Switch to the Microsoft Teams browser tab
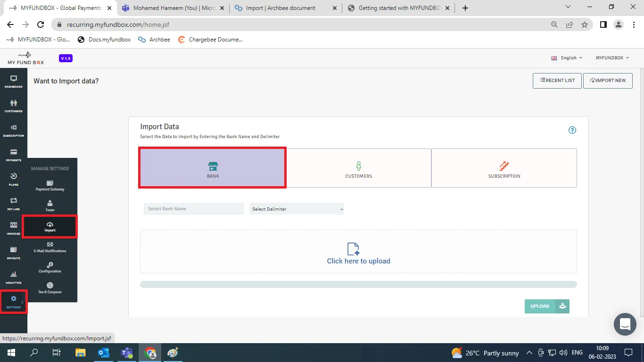The height and width of the screenshot is (362, 644). tap(174, 8)
